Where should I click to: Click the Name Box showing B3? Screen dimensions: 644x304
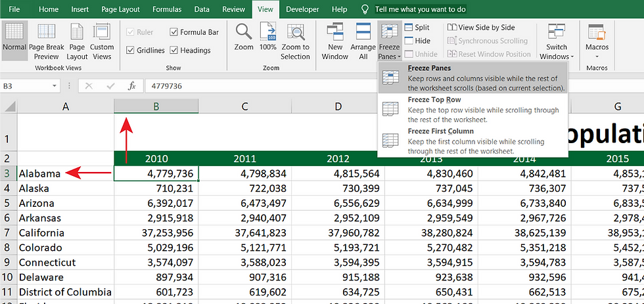[26, 86]
